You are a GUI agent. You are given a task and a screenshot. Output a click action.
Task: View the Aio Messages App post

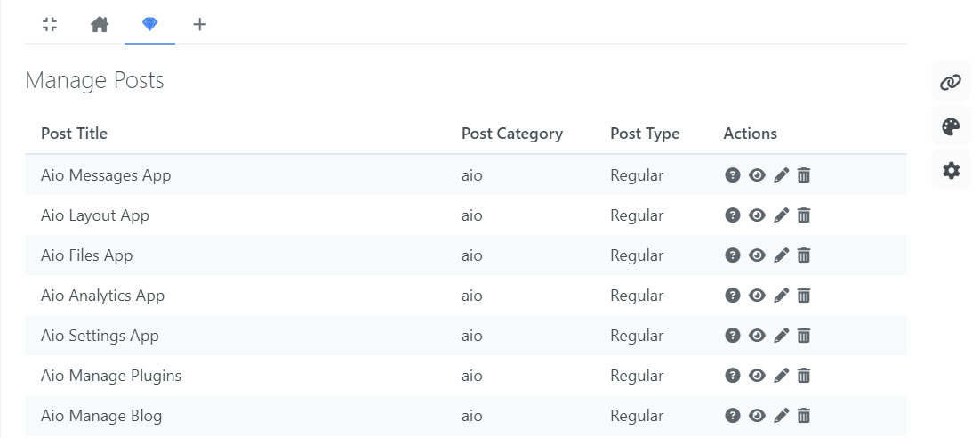click(757, 175)
